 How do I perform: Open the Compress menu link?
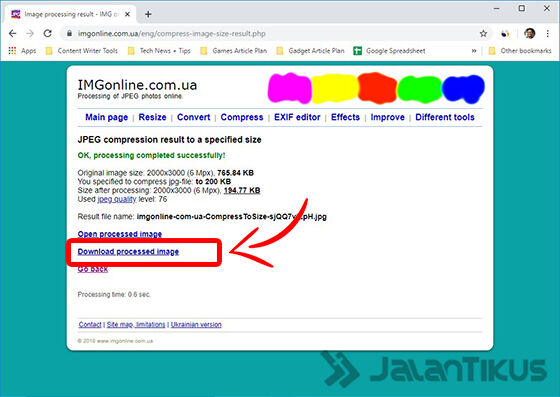242,117
